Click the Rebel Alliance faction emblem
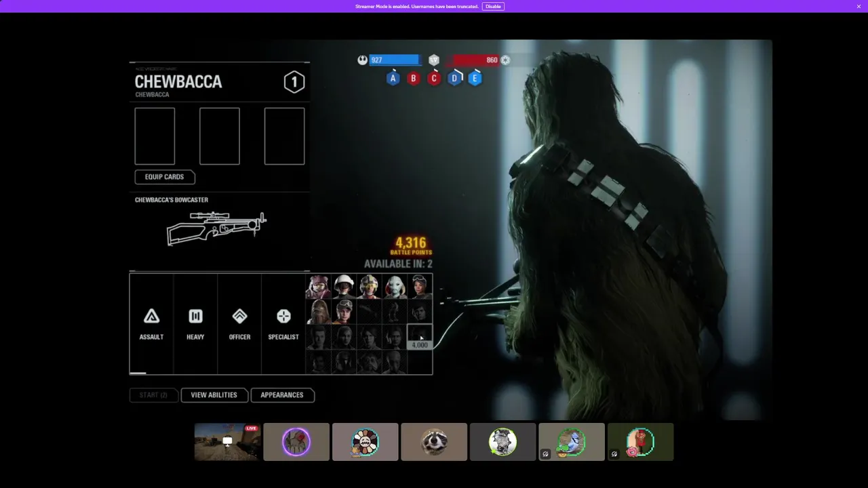This screenshot has width=868, height=488. coord(363,60)
